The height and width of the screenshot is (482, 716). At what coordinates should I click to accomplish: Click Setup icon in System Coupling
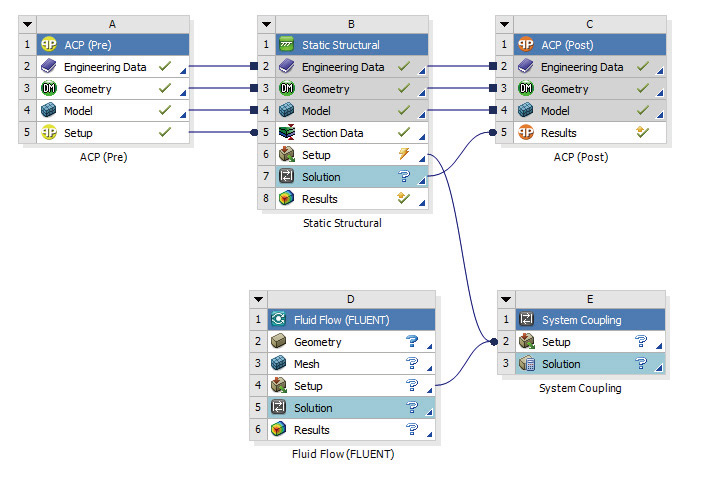(527, 341)
